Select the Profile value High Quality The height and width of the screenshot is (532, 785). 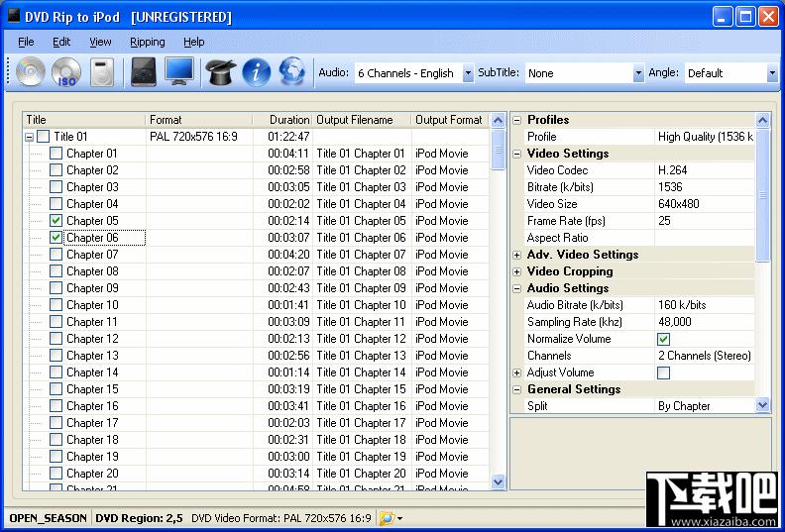pos(705,137)
